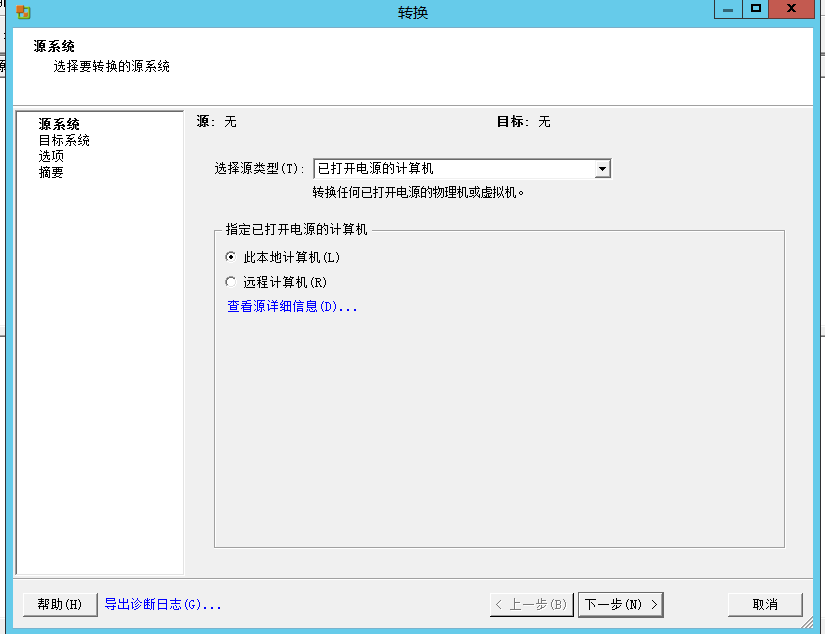This screenshot has width=825, height=634.
Task: Click the 导出诊断日志(G)... link
Action: (163, 604)
